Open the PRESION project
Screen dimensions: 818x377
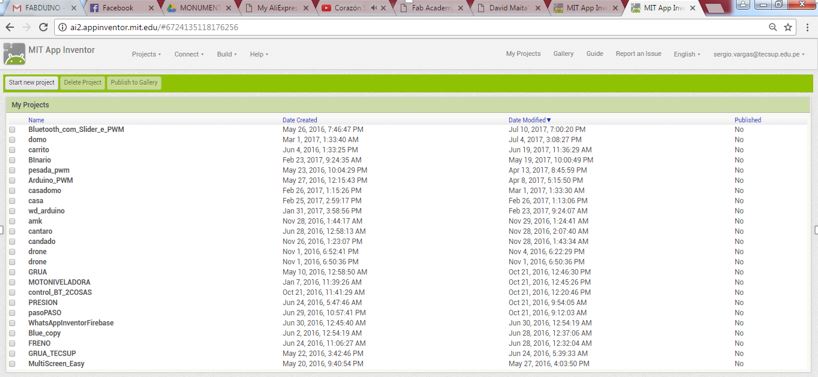(x=43, y=302)
